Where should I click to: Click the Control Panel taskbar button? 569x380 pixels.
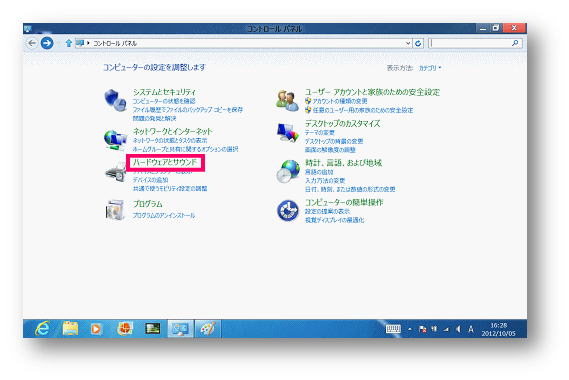coord(180,329)
